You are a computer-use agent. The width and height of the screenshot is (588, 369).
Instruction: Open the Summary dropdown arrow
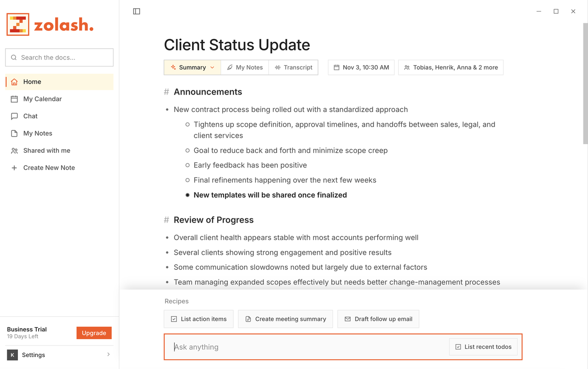(212, 67)
